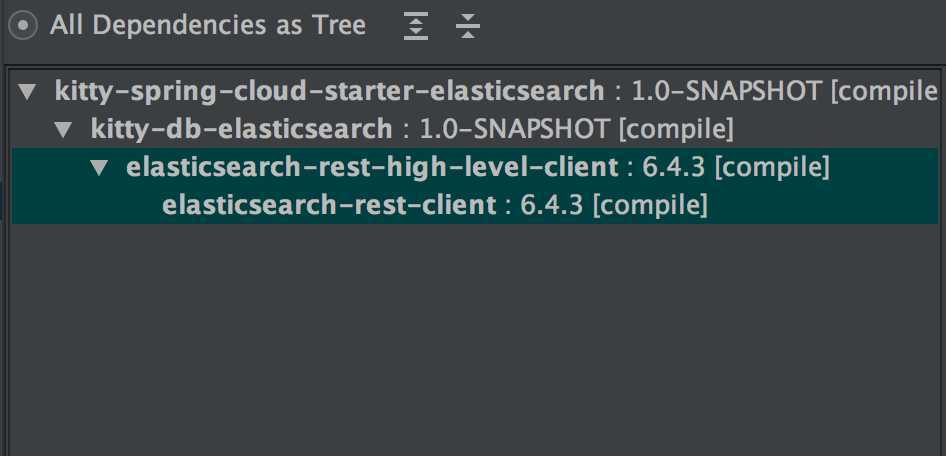Select the kitty-db-elasticsearch dependency row

click(x=475, y=129)
